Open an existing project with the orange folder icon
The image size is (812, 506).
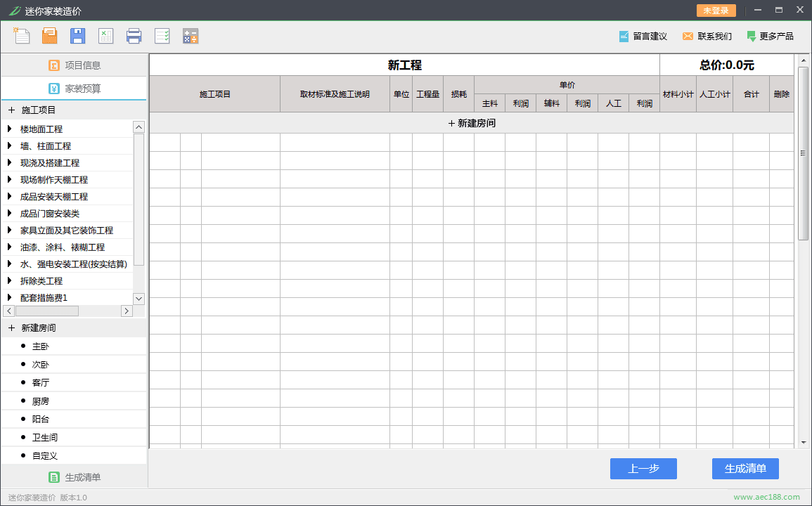pyautogui.click(x=49, y=36)
